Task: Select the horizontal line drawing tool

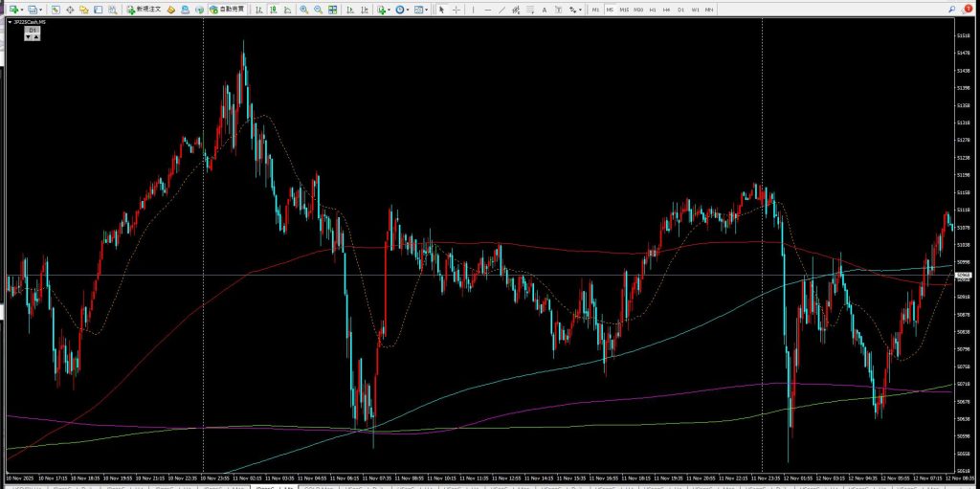Action: (488, 10)
